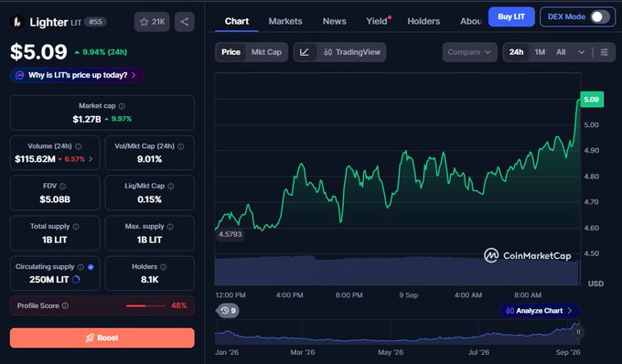The height and width of the screenshot is (364, 622).
Task: Click pause handle on range navigator
Action: 578,331
